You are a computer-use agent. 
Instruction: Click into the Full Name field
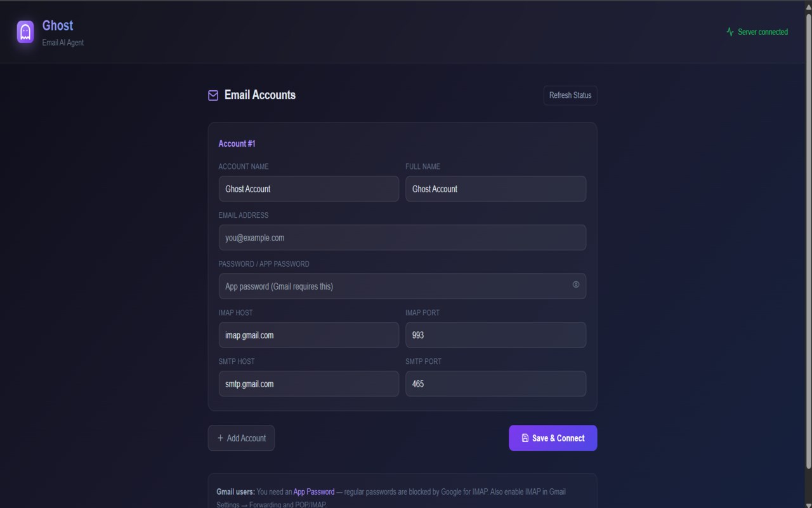(495, 189)
